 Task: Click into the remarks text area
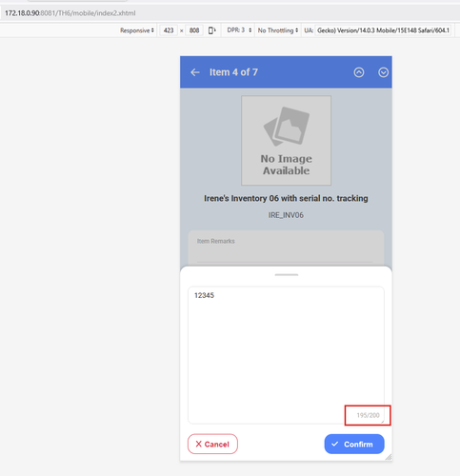(x=286, y=355)
